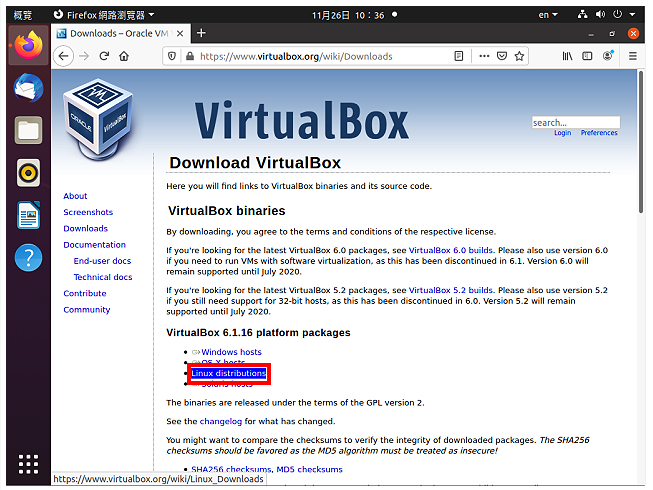Open the en input language dropdown
The width and height of the screenshot is (653, 490).
coord(548,15)
